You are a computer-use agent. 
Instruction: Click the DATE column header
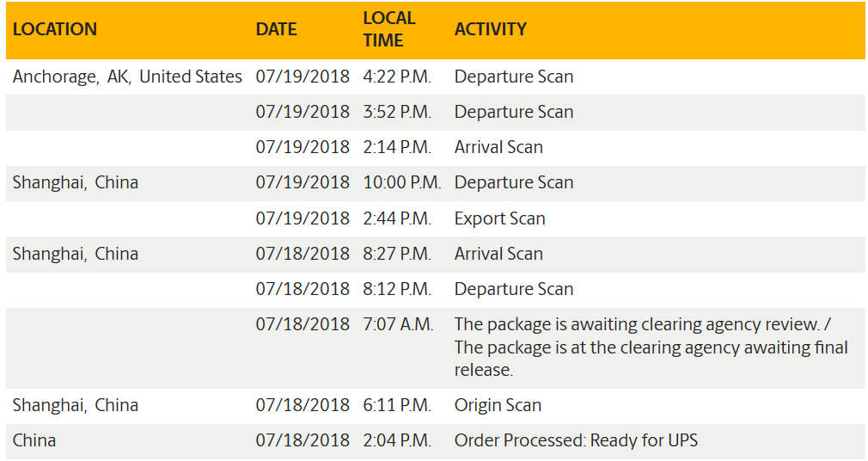276,29
